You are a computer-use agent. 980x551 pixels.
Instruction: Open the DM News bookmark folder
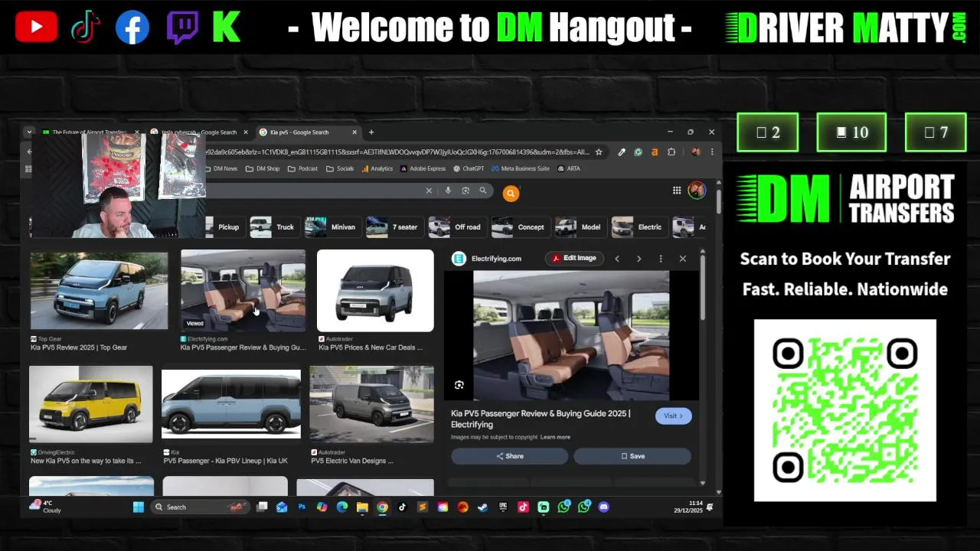click(x=220, y=168)
